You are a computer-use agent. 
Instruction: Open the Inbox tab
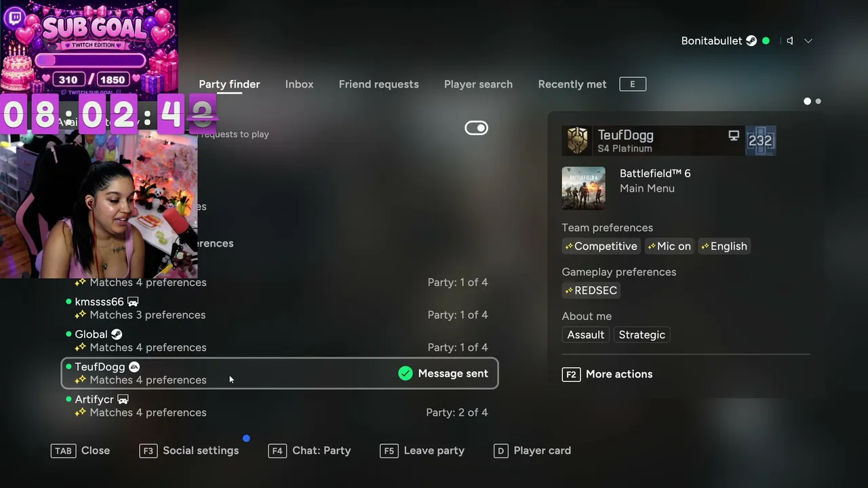(299, 84)
